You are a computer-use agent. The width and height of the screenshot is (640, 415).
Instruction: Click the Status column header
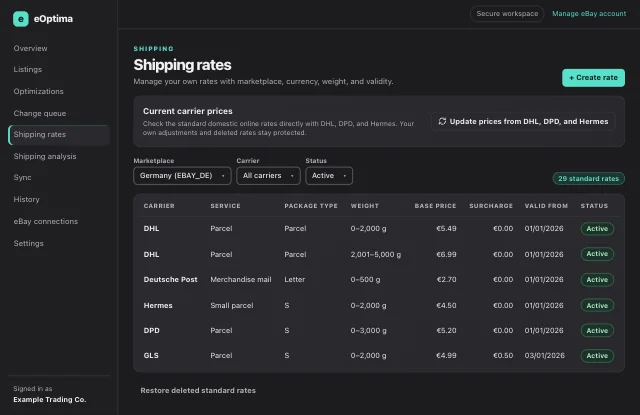click(x=594, y=206)
